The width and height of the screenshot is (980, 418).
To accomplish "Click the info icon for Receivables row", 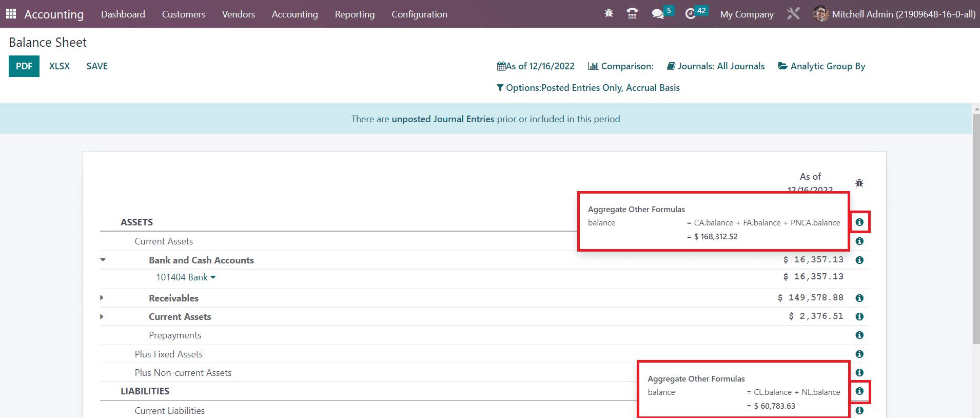I will 859,298.
